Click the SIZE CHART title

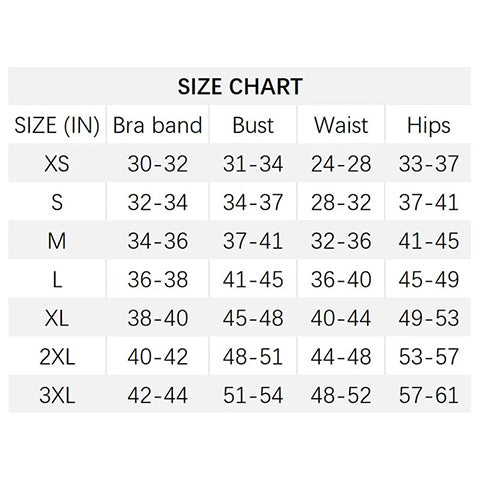pyautogui.click(x=240, y=87)
